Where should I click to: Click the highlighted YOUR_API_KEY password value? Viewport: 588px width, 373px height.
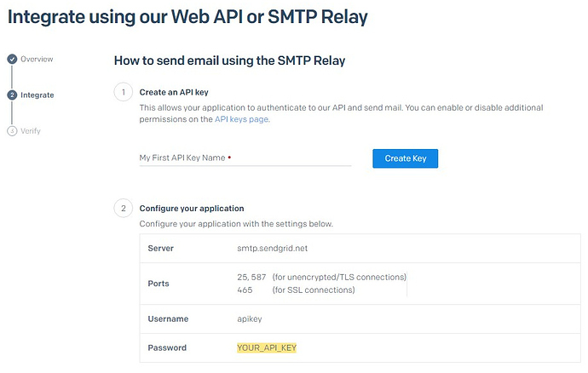[267, 348]
